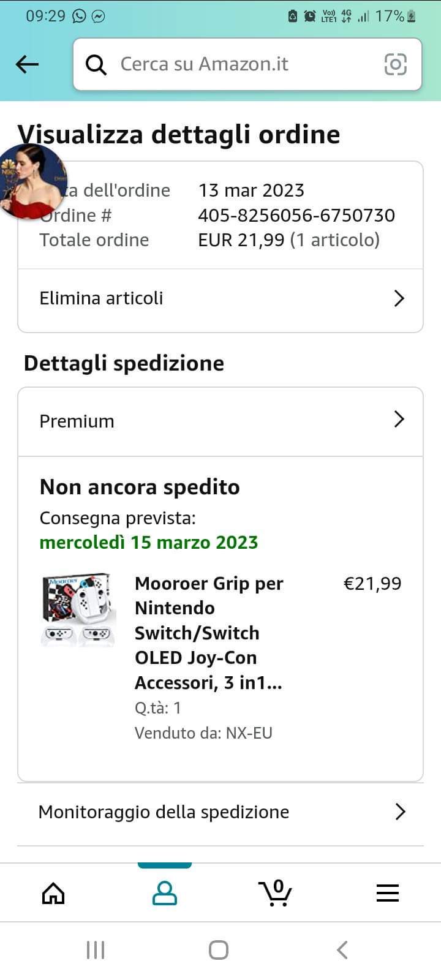
Task: Tap the search magnifier icon
Action: coord(96,64)
